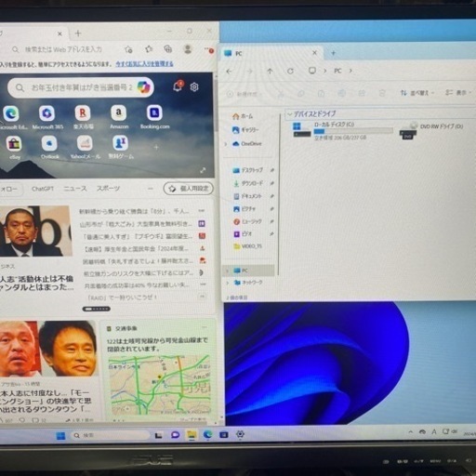Select the ローカル ディスク (C:) drive
The width and height of the screenshot is (476, 476).
tap(342, 130)
